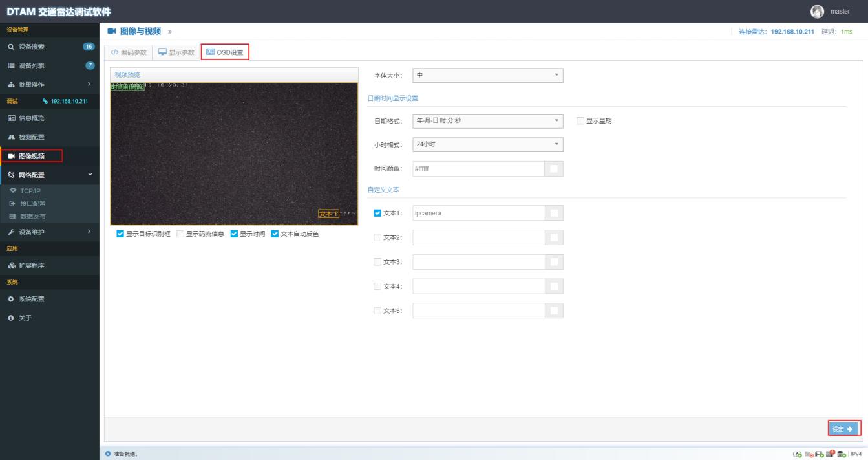This screenshot has height=460, width=868.
Task: Uncheck the 文本1 checkbox
Action: tap(378, 214)
